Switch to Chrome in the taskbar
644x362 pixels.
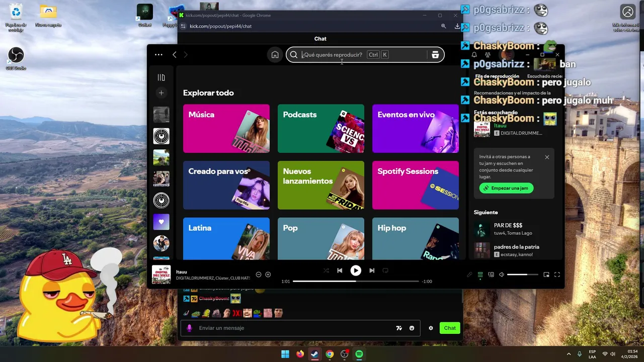pos(330,354)
